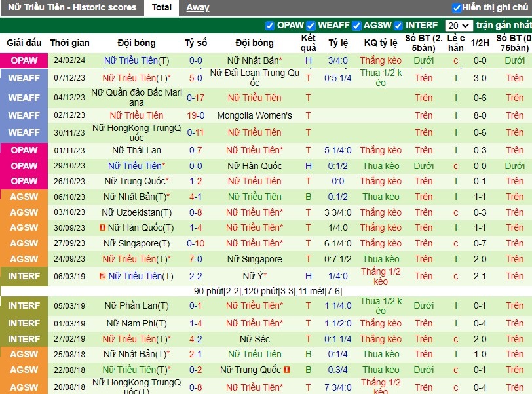Open Nữ Triều Tiên(T) link in 24/02/24 row
532x394 pixels.
(x=136, y=61)
